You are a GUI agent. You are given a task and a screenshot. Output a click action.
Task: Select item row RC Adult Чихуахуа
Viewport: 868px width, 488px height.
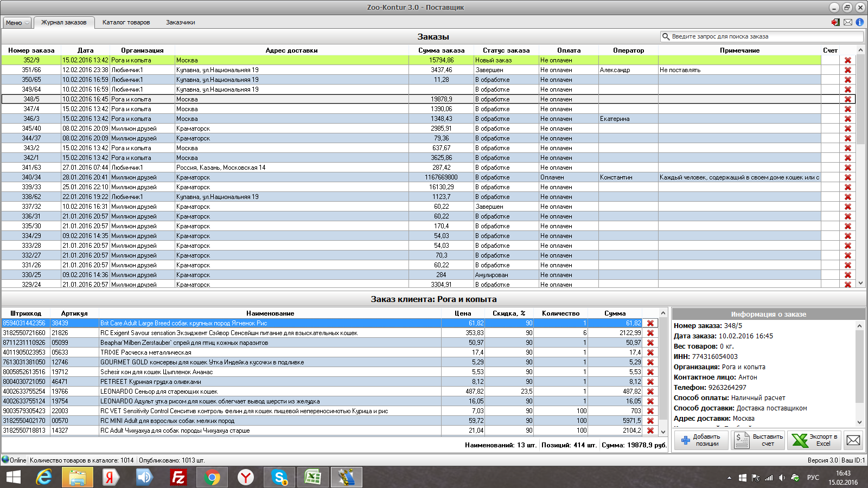coord(329,431)
